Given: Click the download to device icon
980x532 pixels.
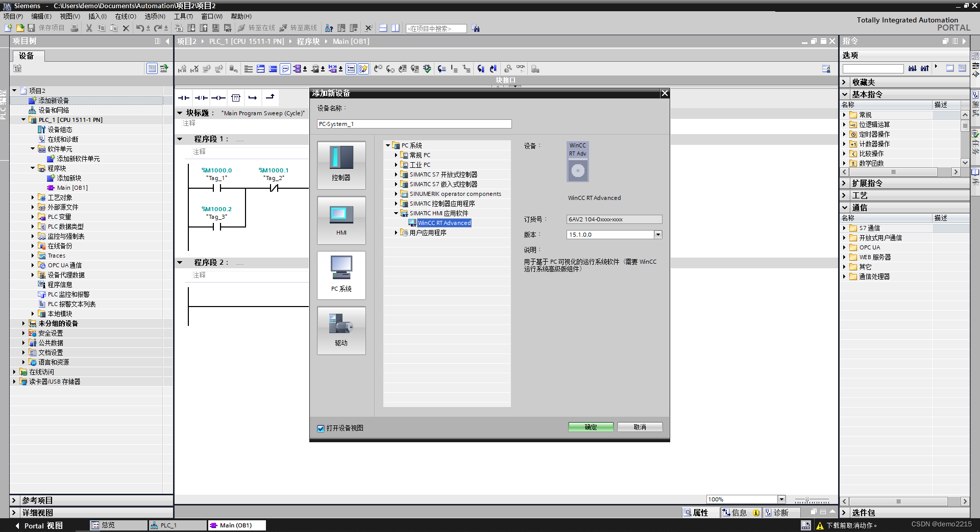Looking at the screenshot, I should coord(191,28).
